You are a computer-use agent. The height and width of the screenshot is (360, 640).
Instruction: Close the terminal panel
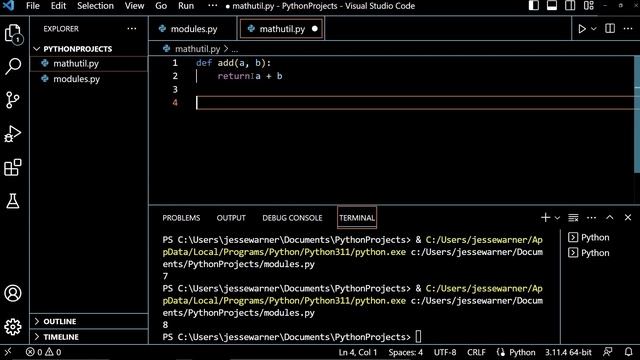tap(628, 218)
